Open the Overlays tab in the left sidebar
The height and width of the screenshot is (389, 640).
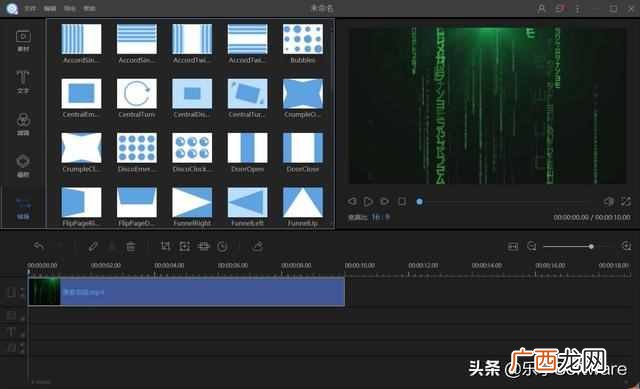click(23, 166)
